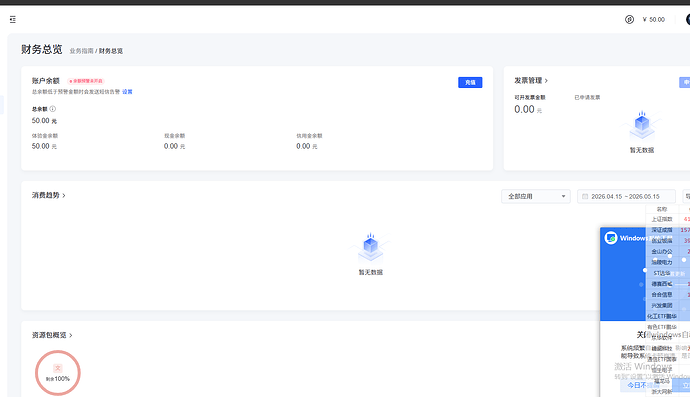Click the red 余额预警未开启 warning tag
The image size is (690, 397).
tap(86, 81)
